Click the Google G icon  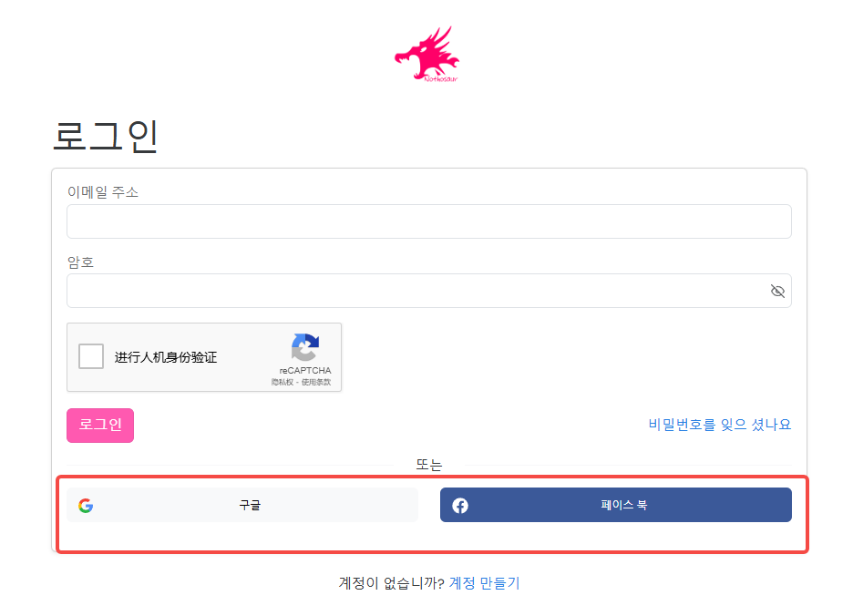[x=86, y=506]
